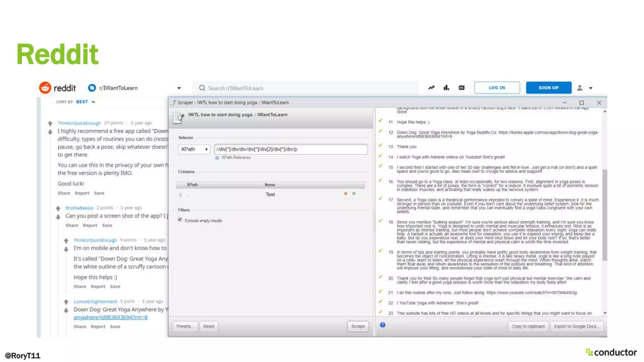The height and width of the screenshot is (362, 644).
Task: Click the Reddit snoo logo icon
Action: 45,88
